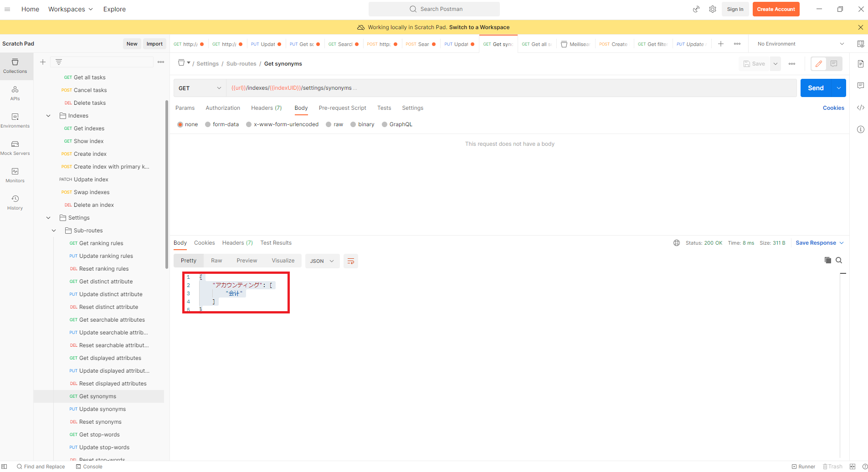Click the Create Account button
The width and height of the screenshot is (868, 472).
click(776, 9)
